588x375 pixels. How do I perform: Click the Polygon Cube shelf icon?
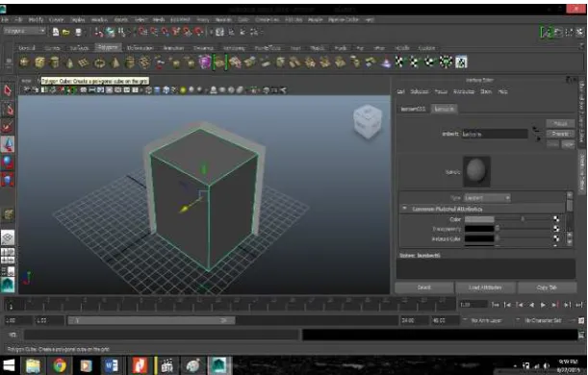(39, 62)
